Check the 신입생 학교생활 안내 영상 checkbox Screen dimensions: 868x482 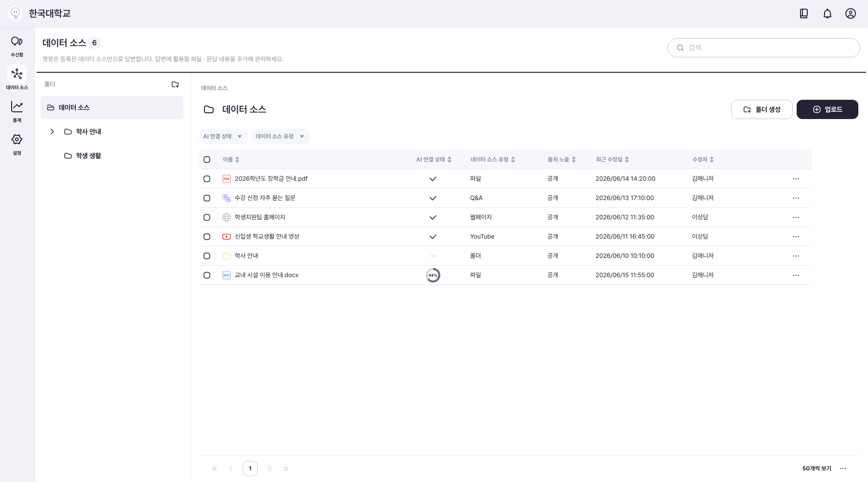207,237
